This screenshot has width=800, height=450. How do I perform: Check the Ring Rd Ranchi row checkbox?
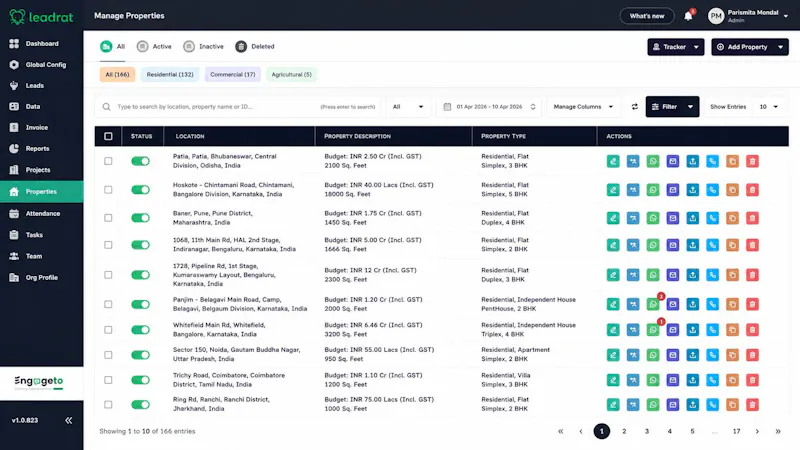click(108, 405)
